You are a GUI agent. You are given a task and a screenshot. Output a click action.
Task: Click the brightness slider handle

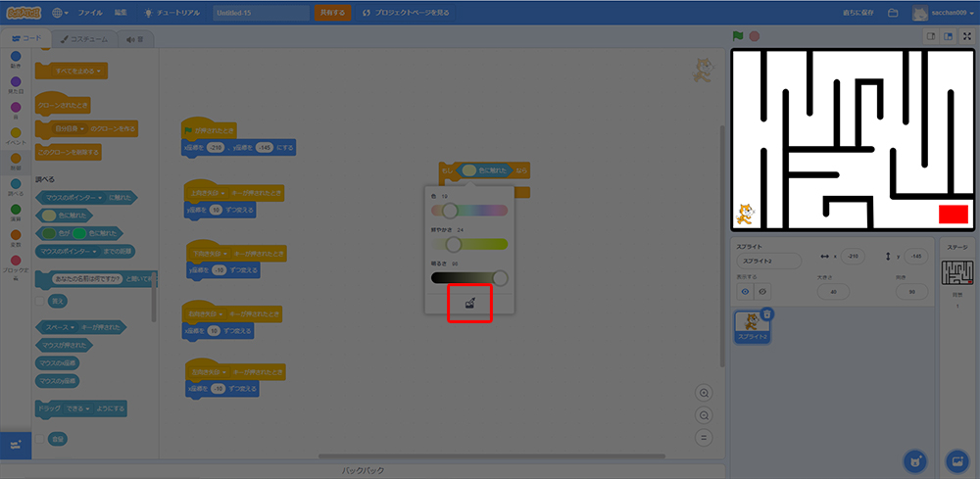[x=500, y=278]
